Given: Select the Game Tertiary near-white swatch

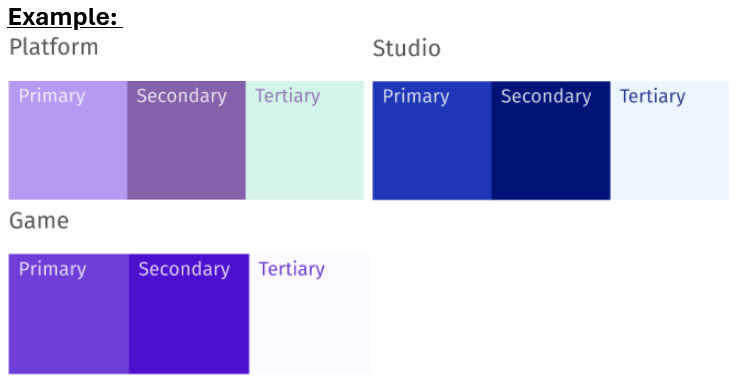Looking at the screenshot, I should 309,314.
